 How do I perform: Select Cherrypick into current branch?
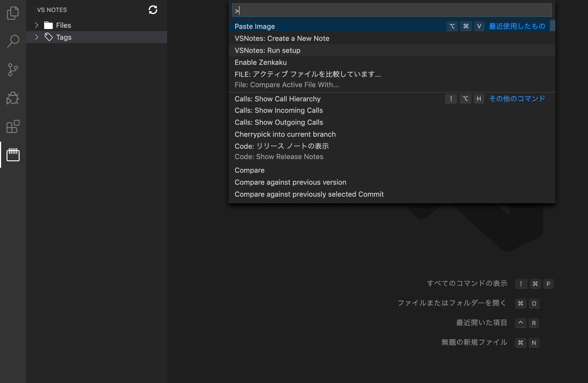point(285,134)
